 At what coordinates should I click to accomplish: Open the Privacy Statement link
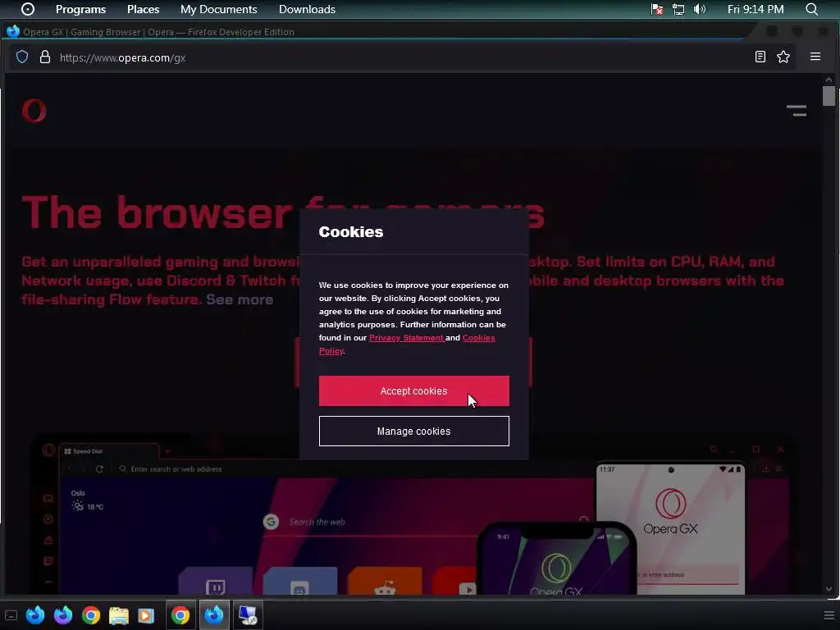(406, 337)
